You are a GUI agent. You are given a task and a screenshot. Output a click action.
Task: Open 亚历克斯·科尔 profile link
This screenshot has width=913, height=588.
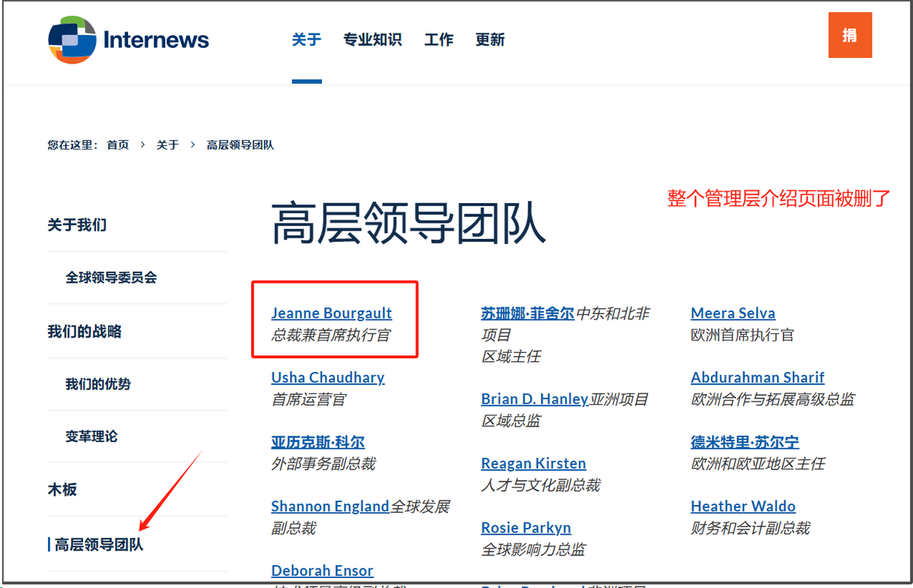pyautogui.click(x=318, y=442)
